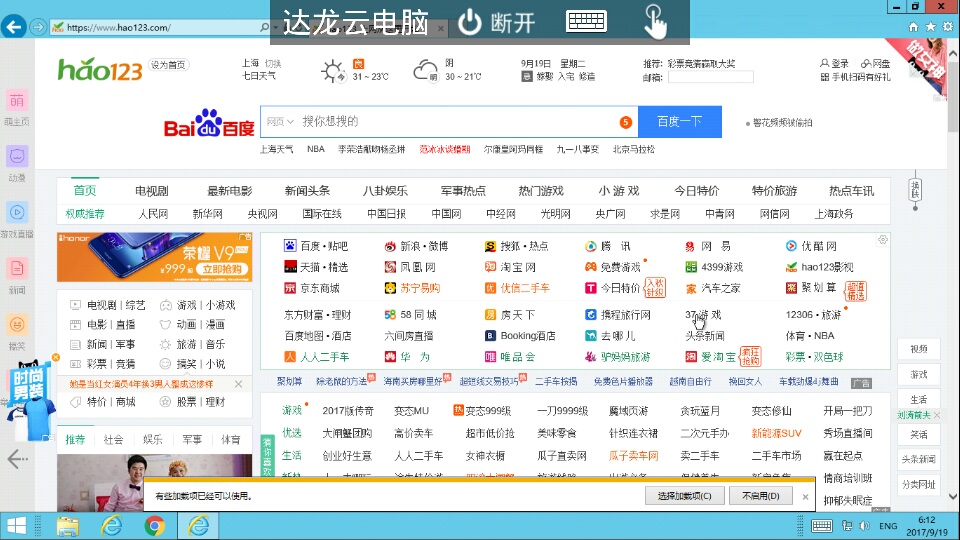Image resolution: width=960 pixels, height=540 pixels.
Task: Click the 断开 power disconnect icon
Action: click(470, 22)
